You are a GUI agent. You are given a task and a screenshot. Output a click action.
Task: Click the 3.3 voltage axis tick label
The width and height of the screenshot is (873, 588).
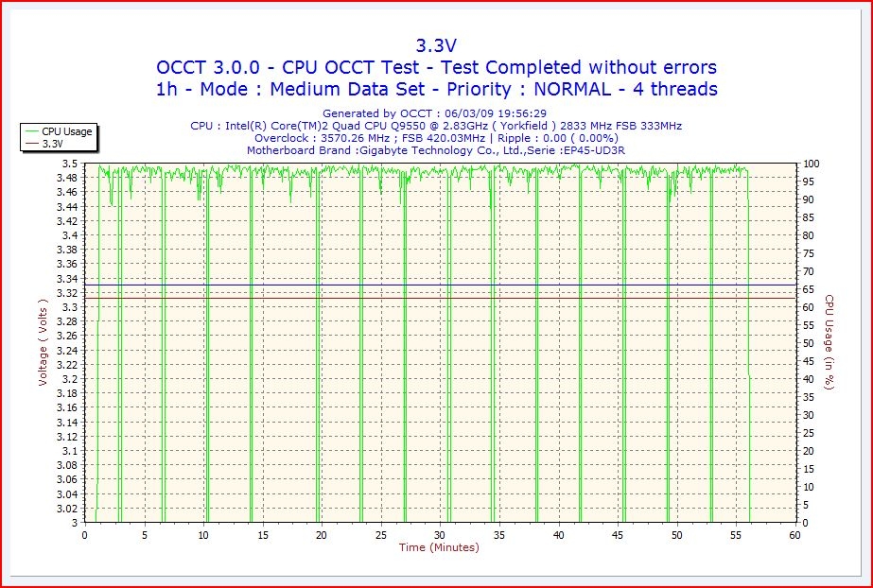click(x=70, y=307)
